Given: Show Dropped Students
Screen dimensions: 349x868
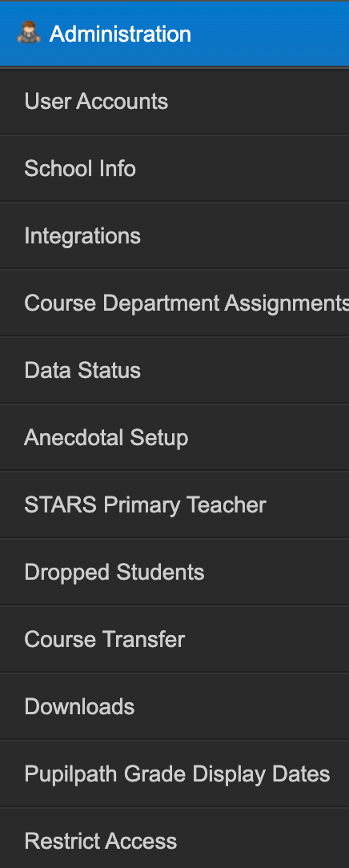Looking at the screenshot, I should (174, 572).
